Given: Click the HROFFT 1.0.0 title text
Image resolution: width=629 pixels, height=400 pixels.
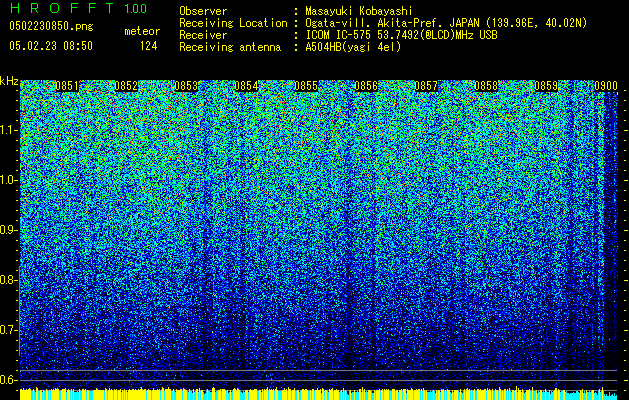Looking at the screenshot, I should [78, 8].
